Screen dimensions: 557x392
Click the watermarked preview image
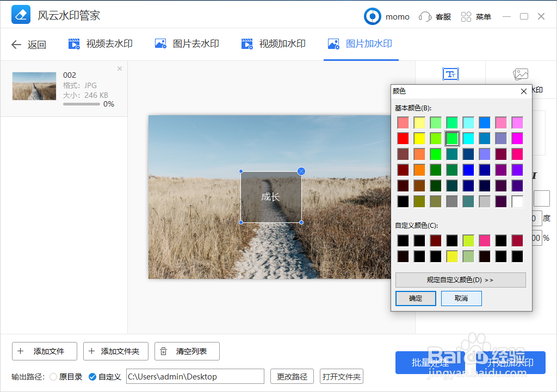click(x=270, y=197)
